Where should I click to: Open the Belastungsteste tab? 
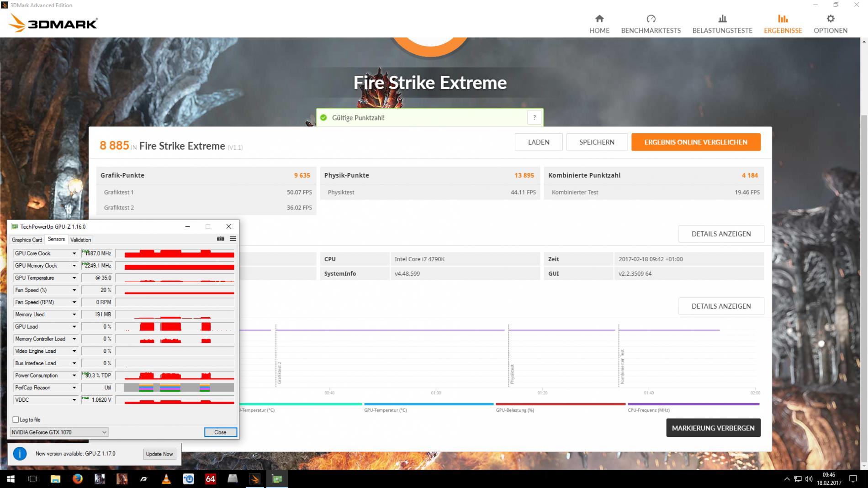click(722, 24)
